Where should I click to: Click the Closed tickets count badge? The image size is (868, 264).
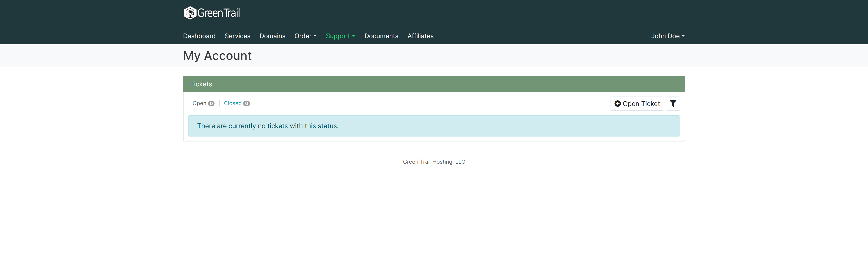tap(247, 103)
